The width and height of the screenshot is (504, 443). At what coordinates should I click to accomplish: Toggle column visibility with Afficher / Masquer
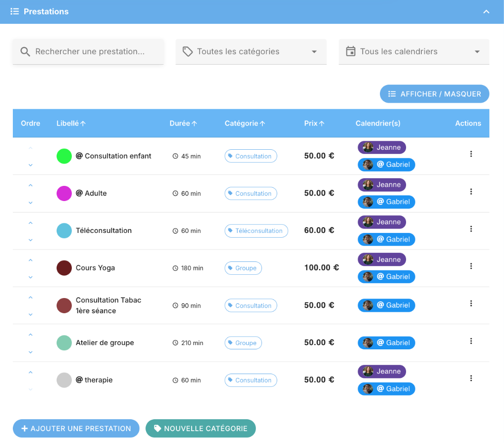(434, 94)
